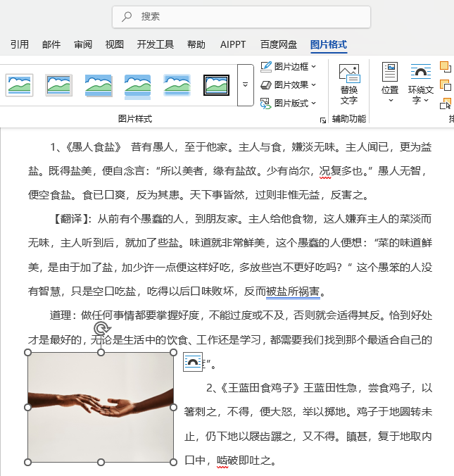Click the text 【翻译】

coord(70,219)
